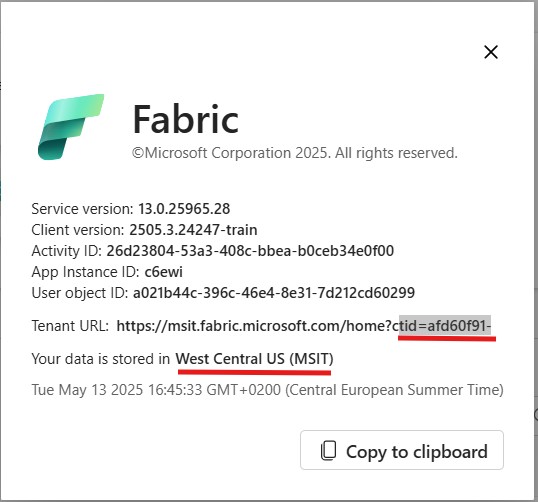This screenshot has width=538, height=502.
Task: Click the Client version value 2505.3.24247-train
Action: 193,230
